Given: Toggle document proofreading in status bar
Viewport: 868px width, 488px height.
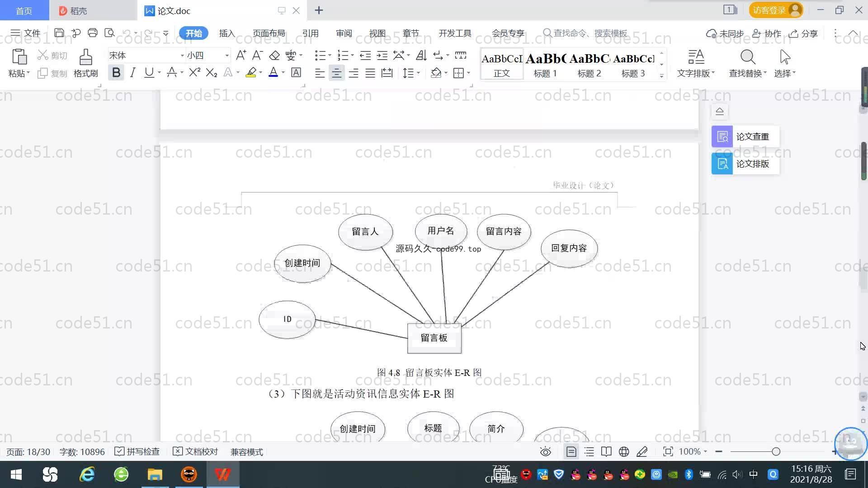Looking at the screenshot, I should (x=196, y=452).
